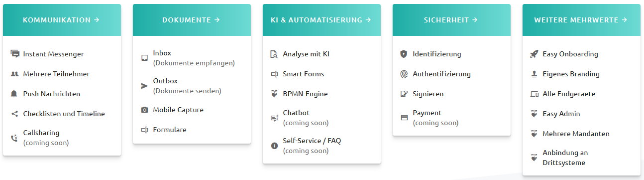Click the Payment label
Screen dimensions: 644x180
pyautogui.click(x=427, y=113)
